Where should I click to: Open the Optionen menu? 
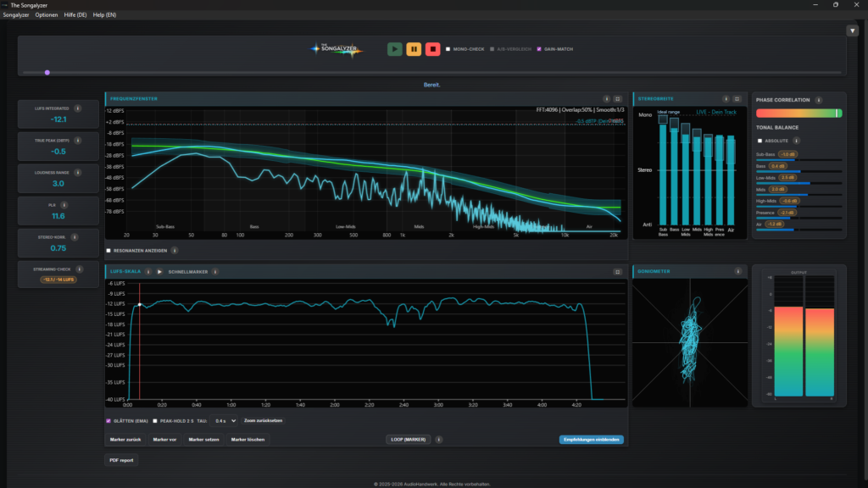47,15
